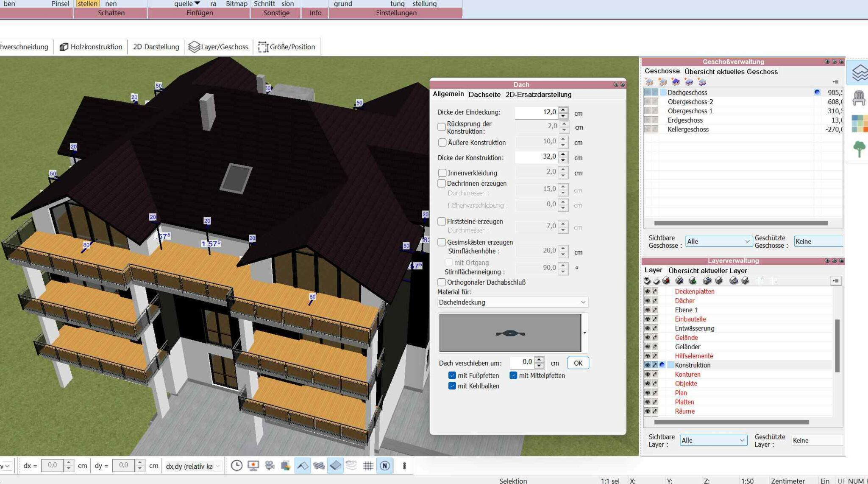Open the Holzkonstruktion tool
The width and height of the screenshot is (868, 484).
click(91, 47)
